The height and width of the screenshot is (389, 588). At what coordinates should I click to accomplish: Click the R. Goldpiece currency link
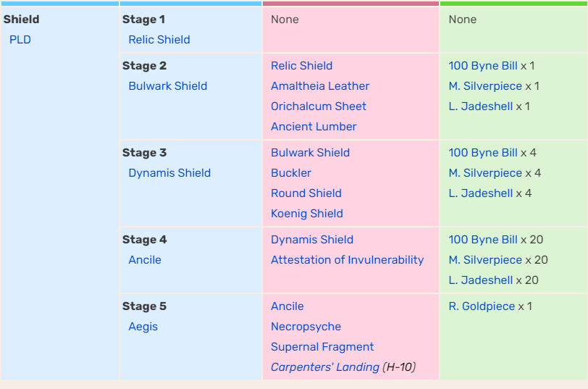pyautogui.click(x=481, y=306)
